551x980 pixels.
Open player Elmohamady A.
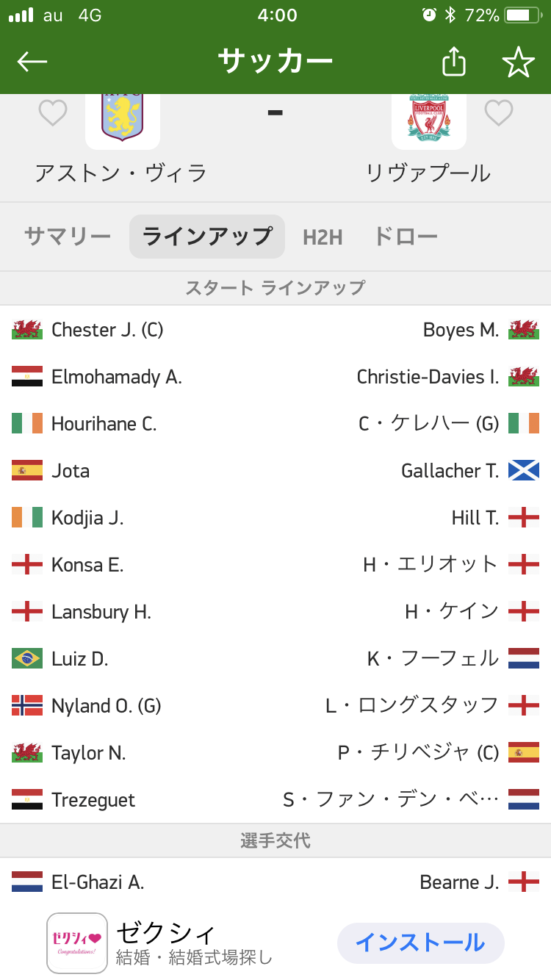tap(116, 377)
